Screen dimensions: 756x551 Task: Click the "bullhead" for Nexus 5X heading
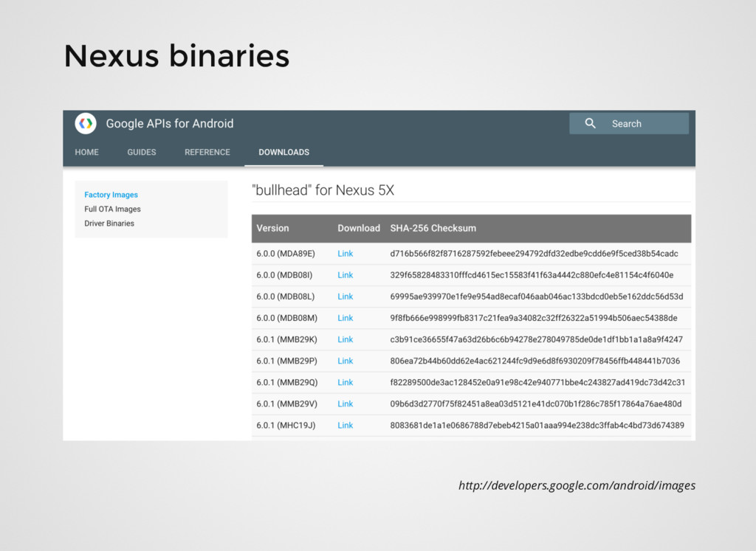pos(323,190)
